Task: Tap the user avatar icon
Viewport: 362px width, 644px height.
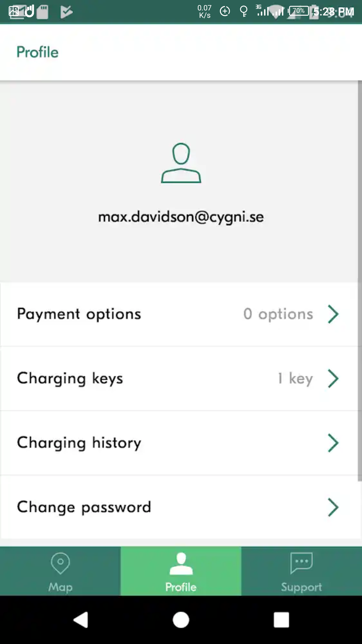Action: (181, 163)
